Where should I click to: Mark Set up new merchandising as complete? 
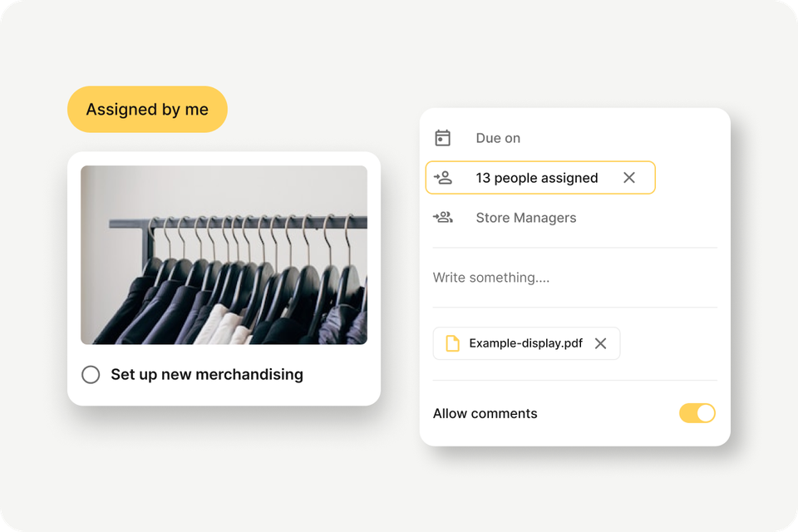(91, 375)
